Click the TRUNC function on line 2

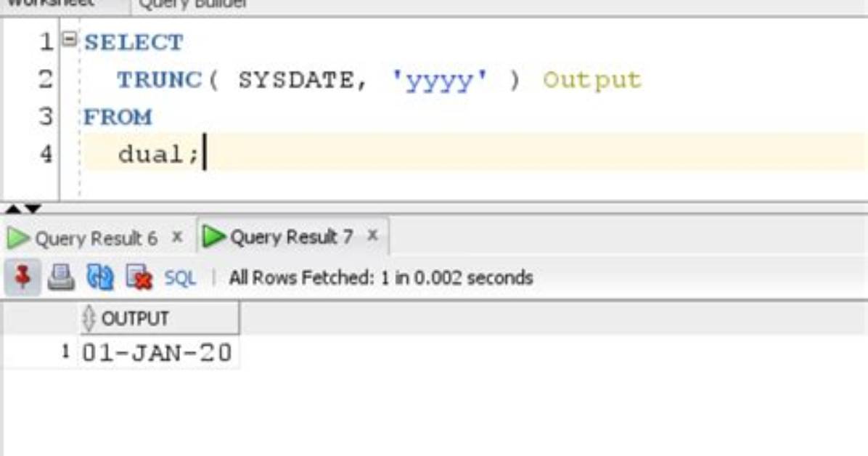(160, 80)
